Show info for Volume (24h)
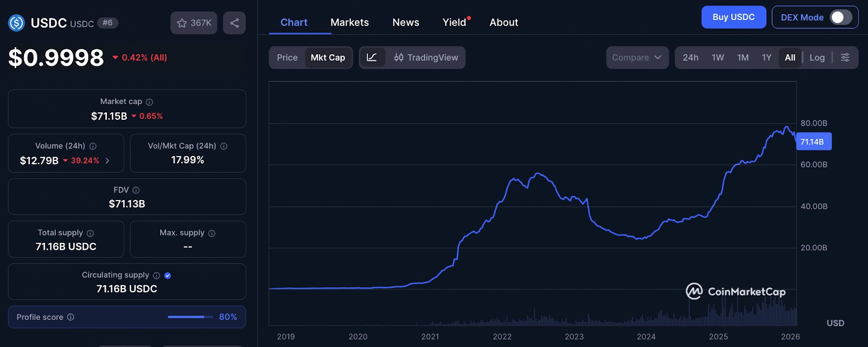The height and width of the screenshot is (347, 868). [93, 146]
